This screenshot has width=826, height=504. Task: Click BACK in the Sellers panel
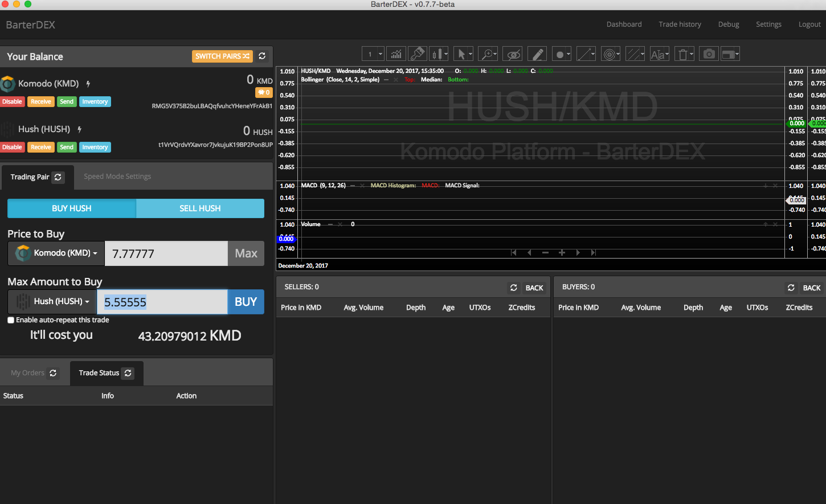coord(534,288)
